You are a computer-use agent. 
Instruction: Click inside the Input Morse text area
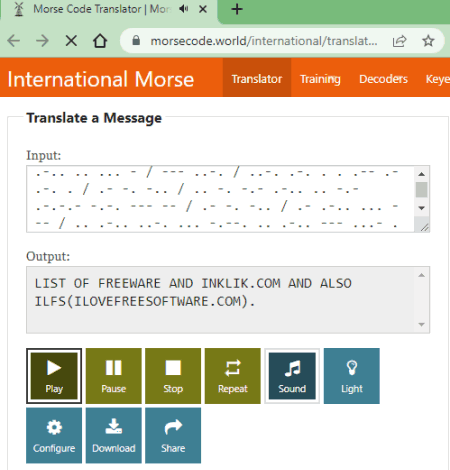(x=220, y=199)
